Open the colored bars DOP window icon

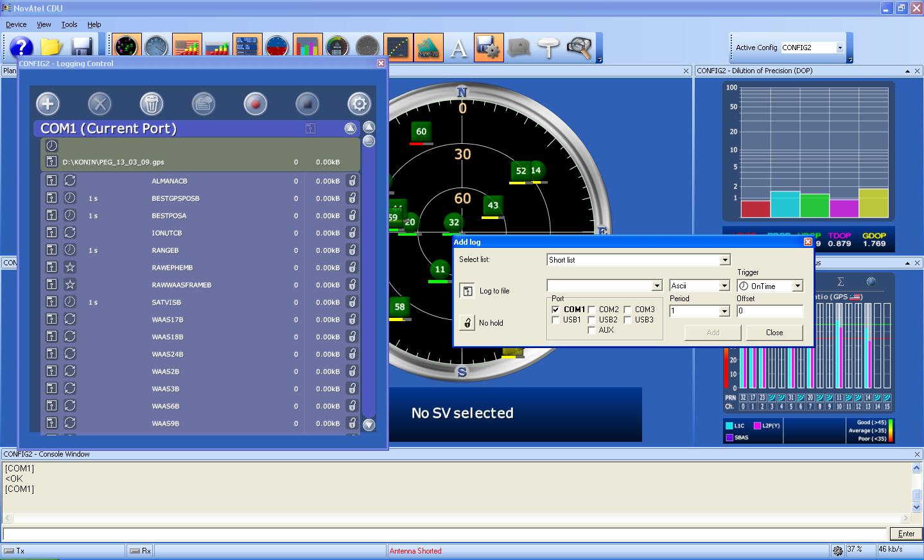point(308,48)
